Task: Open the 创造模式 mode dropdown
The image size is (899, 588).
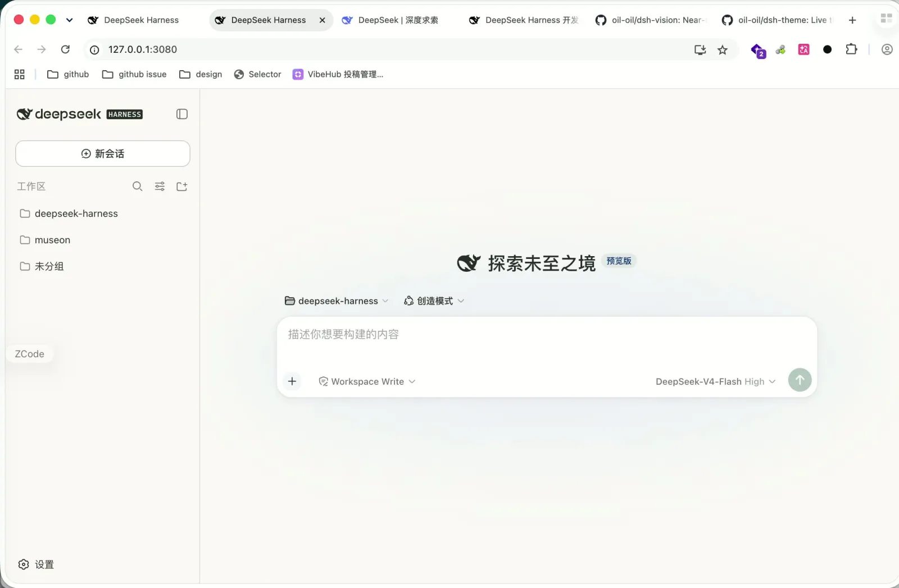Action: tap(434, 301)
